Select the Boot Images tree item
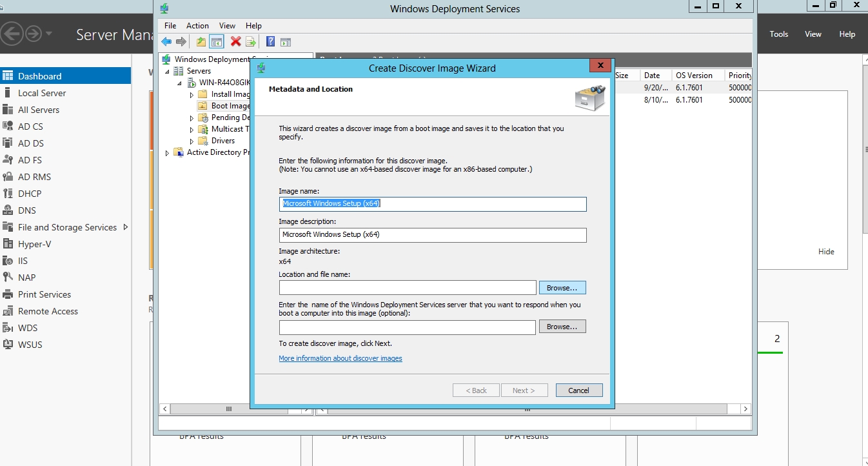This screenshot has width=868, height=466. (223, 106)
